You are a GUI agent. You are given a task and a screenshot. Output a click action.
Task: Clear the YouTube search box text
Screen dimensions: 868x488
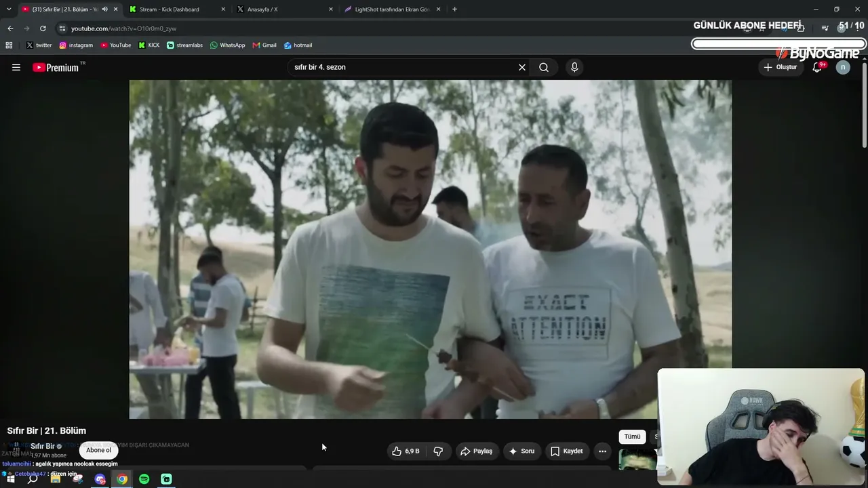522,67
